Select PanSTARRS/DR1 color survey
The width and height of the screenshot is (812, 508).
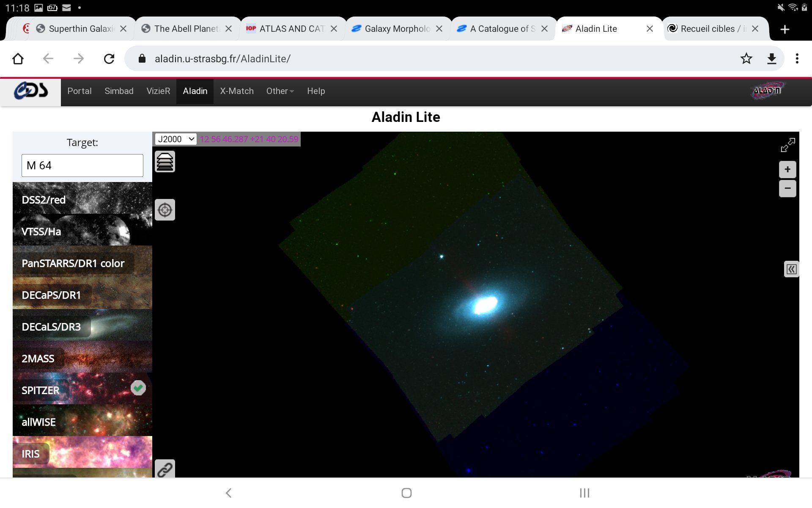click(x=82, y=262)
